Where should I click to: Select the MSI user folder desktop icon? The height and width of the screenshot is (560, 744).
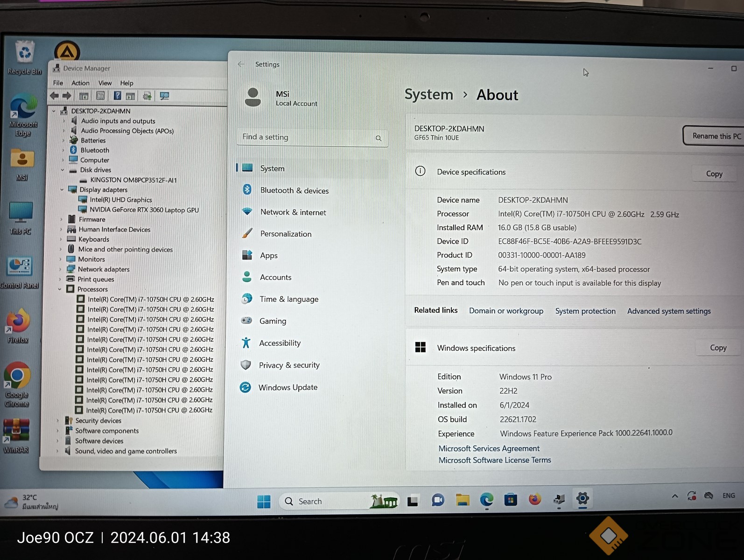(x=22, y=165)
